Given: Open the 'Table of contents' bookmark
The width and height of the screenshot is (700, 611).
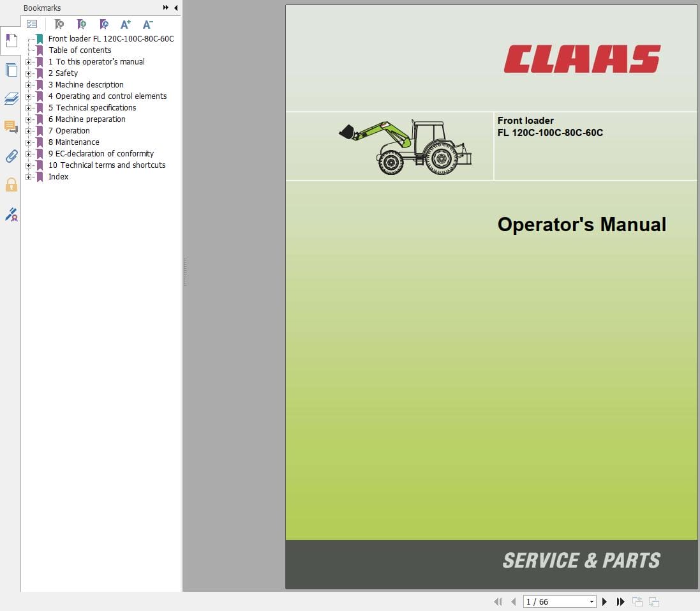Looking at the screenshot, I should pyautogui.click(x=80, y=50).
